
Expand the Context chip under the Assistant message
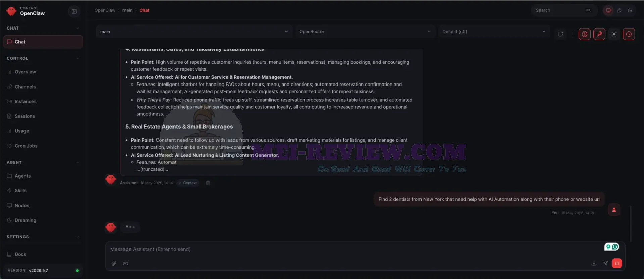tap(188, 183)
